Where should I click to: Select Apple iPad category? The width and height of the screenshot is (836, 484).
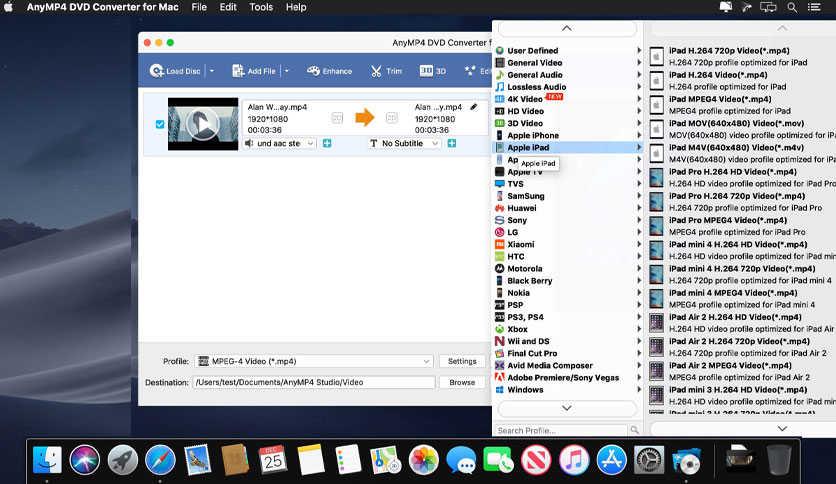568,148
